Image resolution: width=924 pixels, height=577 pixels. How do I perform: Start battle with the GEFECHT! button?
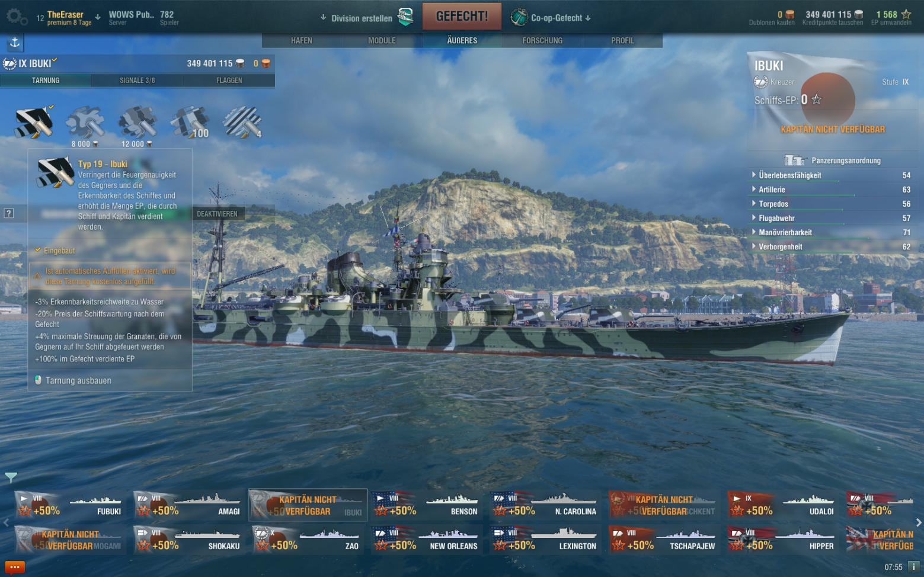[462, 17]
